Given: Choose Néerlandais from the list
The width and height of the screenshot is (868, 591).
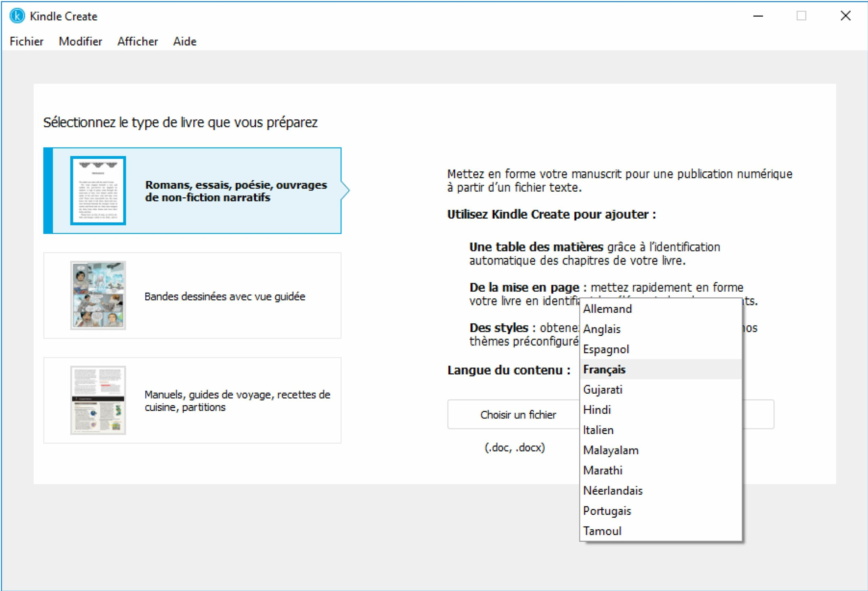Looking at the screenshot, I should click(613, 491).
